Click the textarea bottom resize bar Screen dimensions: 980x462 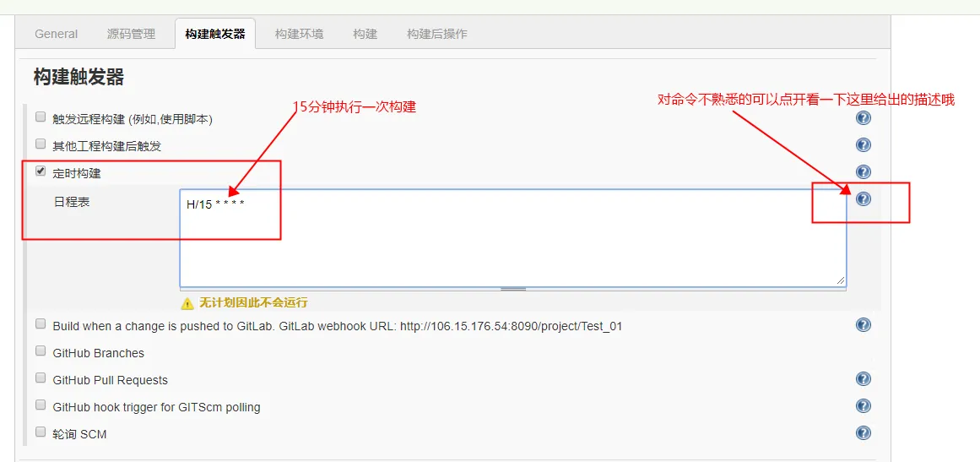(x=513, y=289)
